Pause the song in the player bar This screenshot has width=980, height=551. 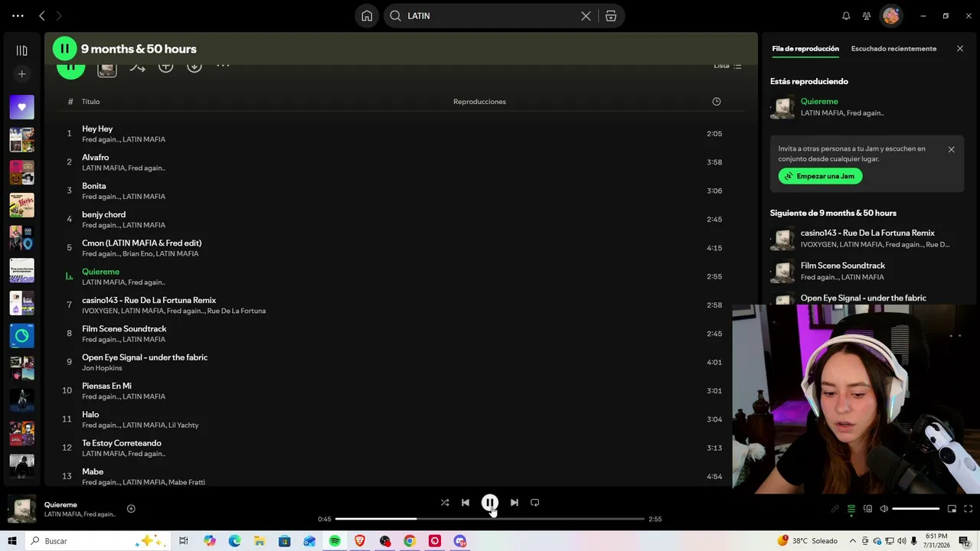coord(490,503)
